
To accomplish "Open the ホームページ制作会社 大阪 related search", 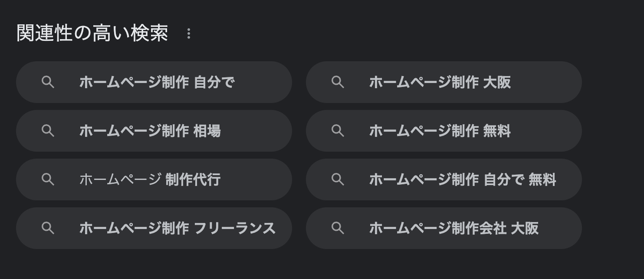I will 453,228.
